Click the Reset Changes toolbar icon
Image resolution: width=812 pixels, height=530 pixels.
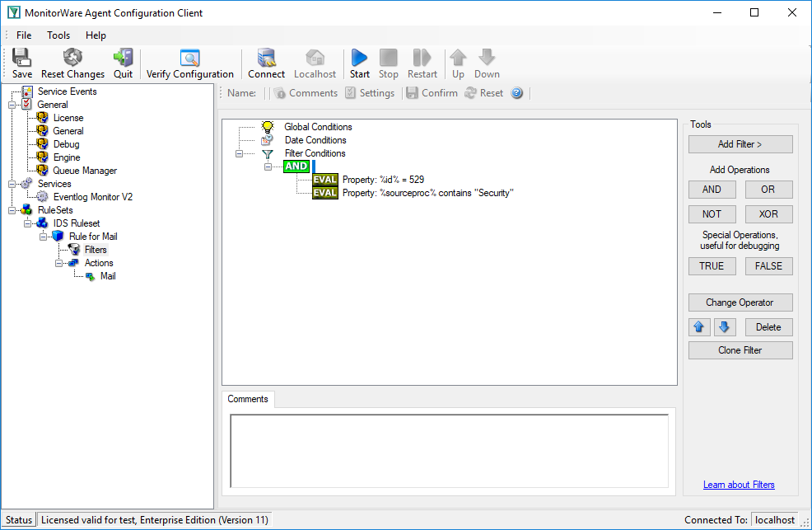(x=72, y=57)
